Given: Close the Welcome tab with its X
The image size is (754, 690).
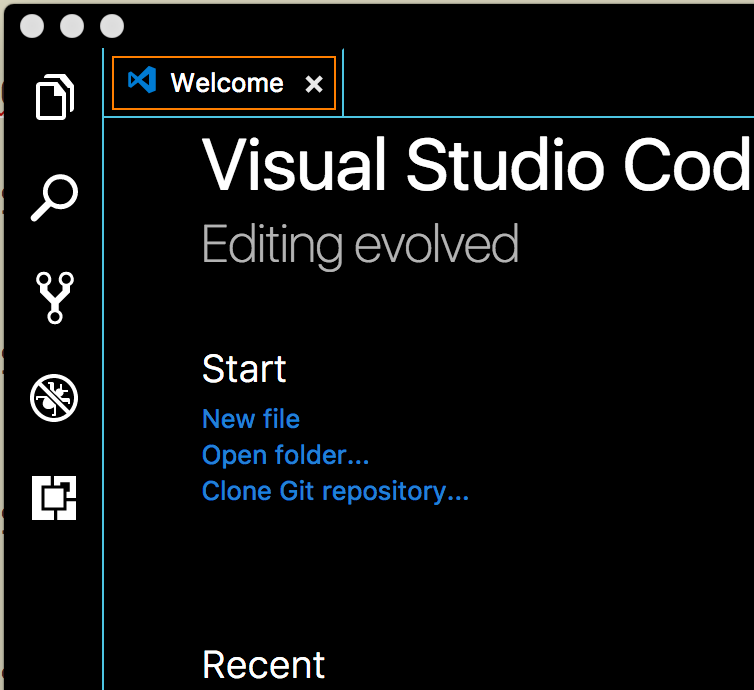Looking at the screenshot, I should (314, 85).
